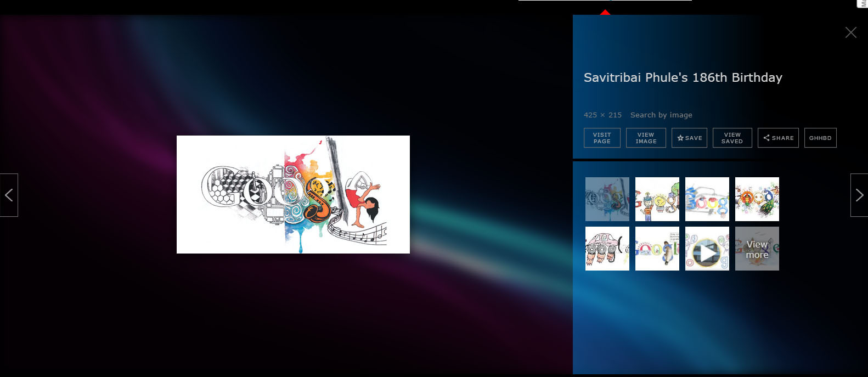Open the blue pastel Google doodle thumbnail

coord(707,199)
